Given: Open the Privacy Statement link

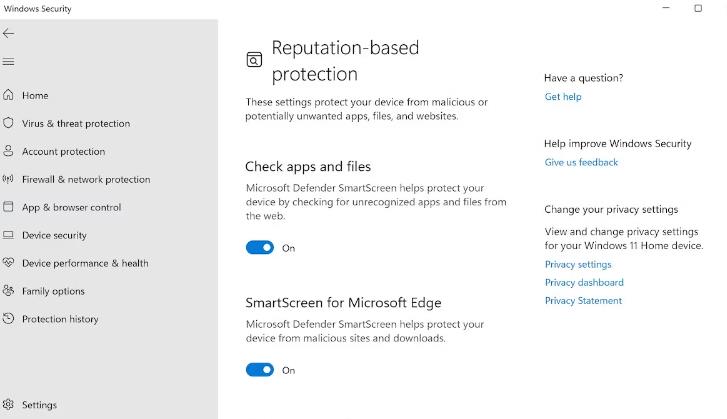Looking at the screenshot, I should coord(583,300).
